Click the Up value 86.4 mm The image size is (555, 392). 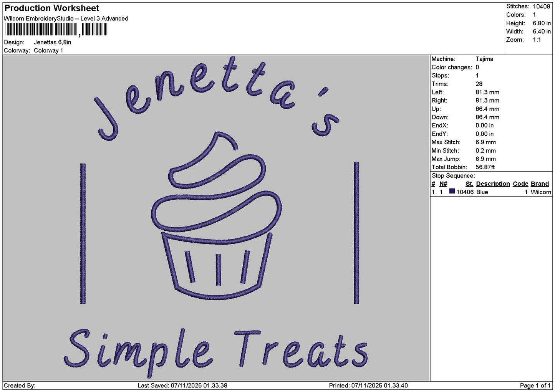point(487,109)
